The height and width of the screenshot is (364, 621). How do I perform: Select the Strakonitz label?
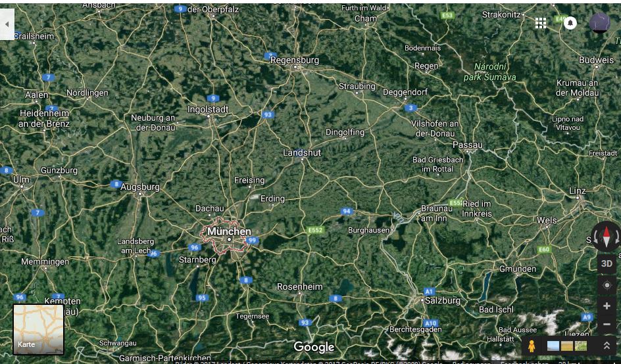click(x=501, y=15)
